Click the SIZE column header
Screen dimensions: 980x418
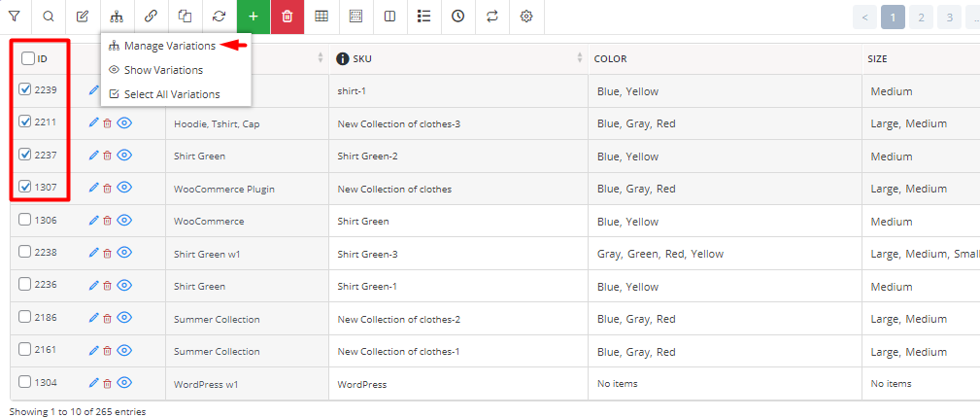tap(877, 59)
